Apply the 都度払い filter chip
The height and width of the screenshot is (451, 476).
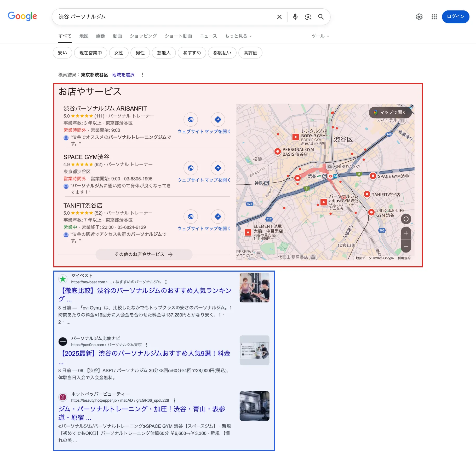click(222, 53)
